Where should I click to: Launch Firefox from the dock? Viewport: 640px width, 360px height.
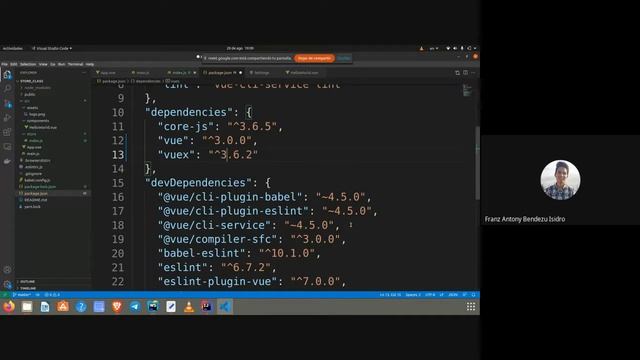[x=9, y=307]
